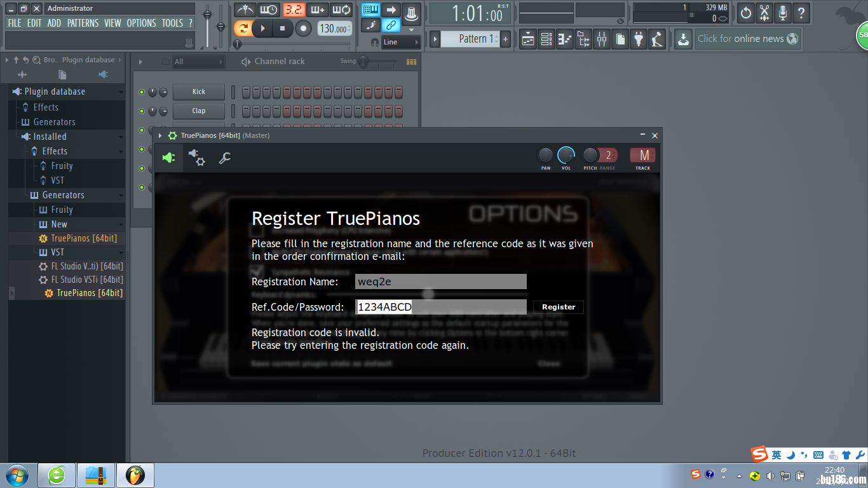Select Fruity under Installed Effects
This screenshot has height=488, width=868.
[62, 166]
